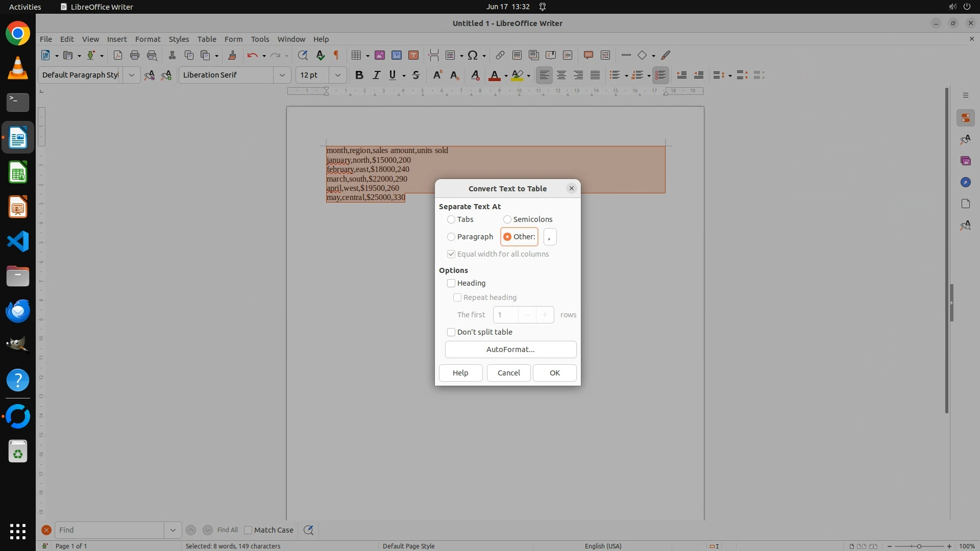Open the paragraph style dropdown

click(x=131, y=75)
